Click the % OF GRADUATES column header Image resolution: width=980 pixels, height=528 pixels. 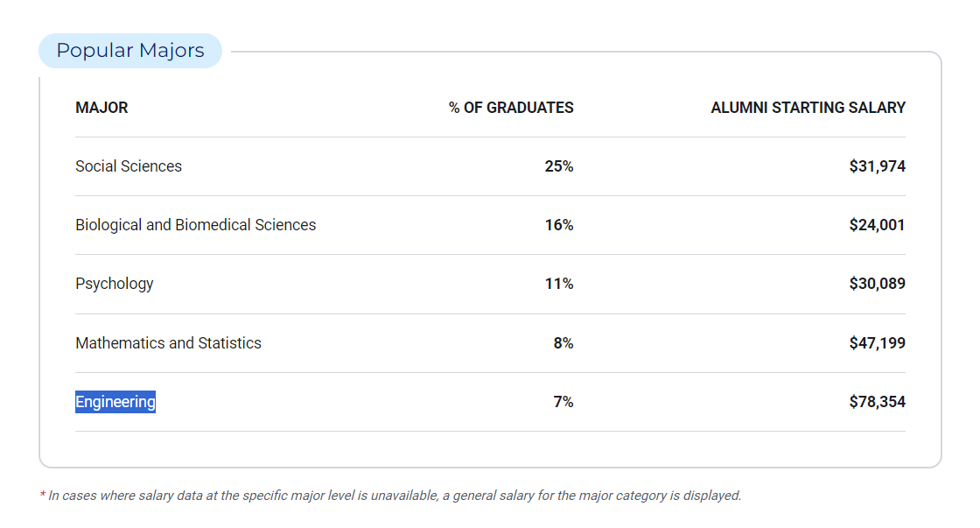(x=511, y=108)
